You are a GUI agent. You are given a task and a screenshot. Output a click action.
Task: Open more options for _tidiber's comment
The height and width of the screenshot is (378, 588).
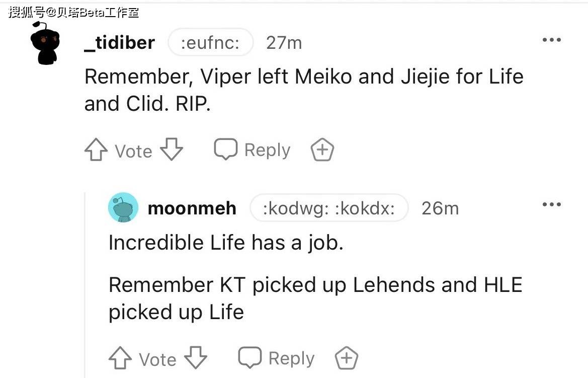551,40
